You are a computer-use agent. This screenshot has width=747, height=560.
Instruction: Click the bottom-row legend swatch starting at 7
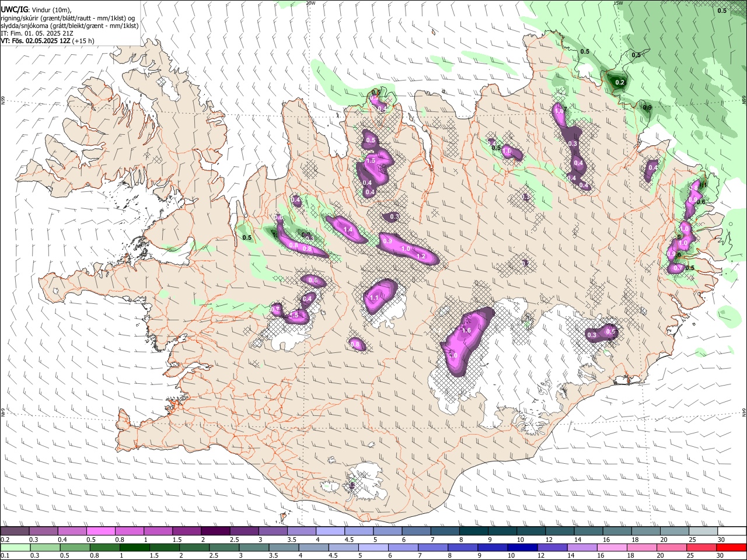[x=432, y=547]
